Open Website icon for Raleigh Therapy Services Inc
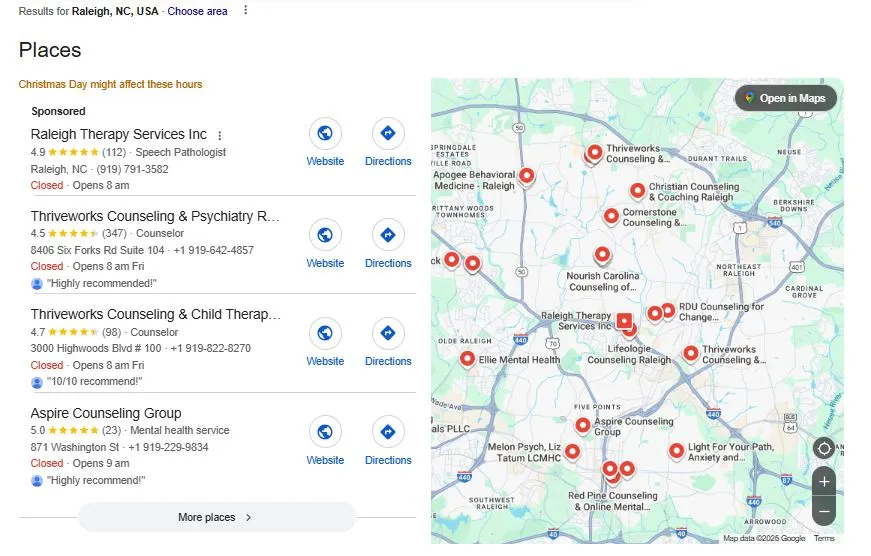Viewport: 871px width, 556px height. [x=325, y=133]
